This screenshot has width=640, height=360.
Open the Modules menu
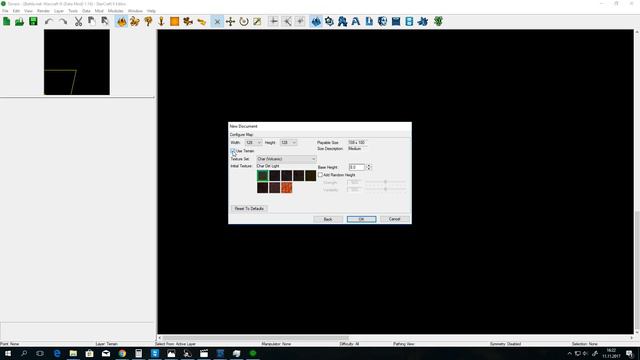click(x=116, y=11)
